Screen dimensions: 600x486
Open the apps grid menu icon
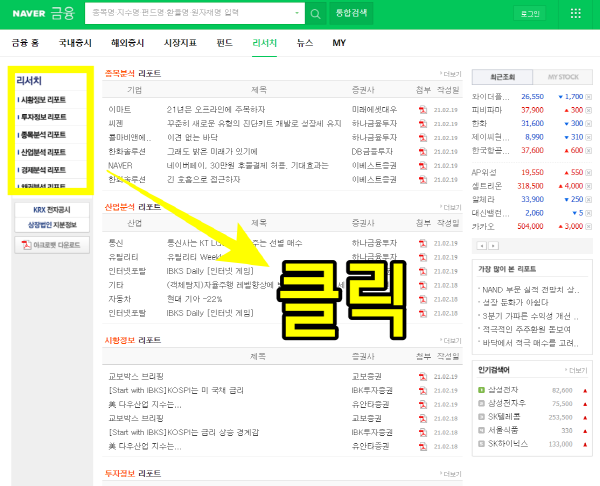(x=576, y=14)
